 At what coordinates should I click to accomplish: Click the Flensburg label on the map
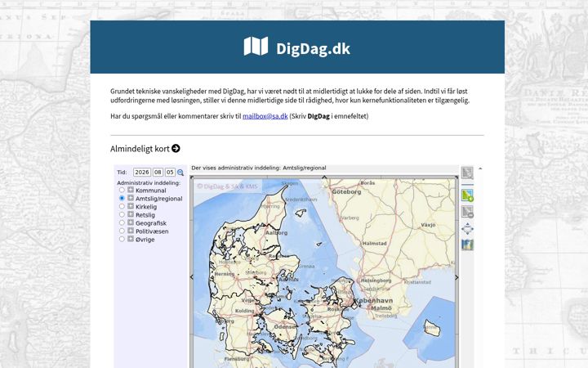click(236, 359)
